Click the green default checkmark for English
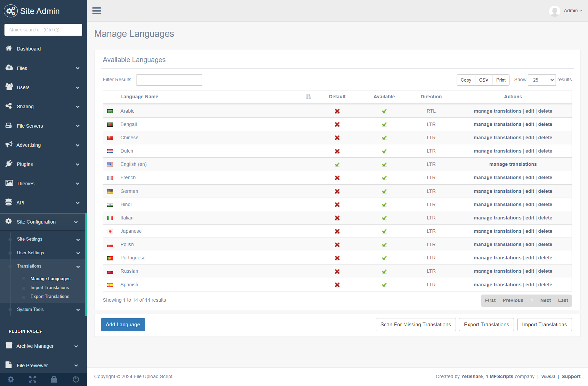The image size is (588, 386). (x=337, y=165)
